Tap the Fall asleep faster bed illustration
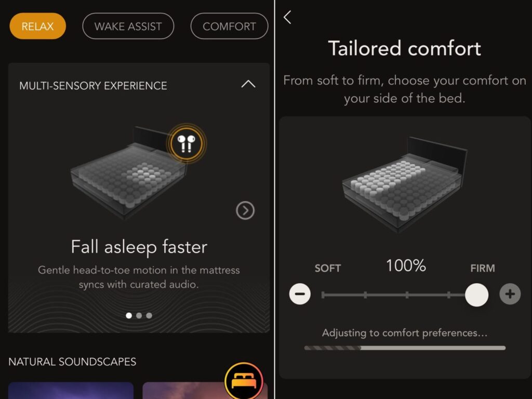The width and height of the screenshot is (532, 399). 129,173
